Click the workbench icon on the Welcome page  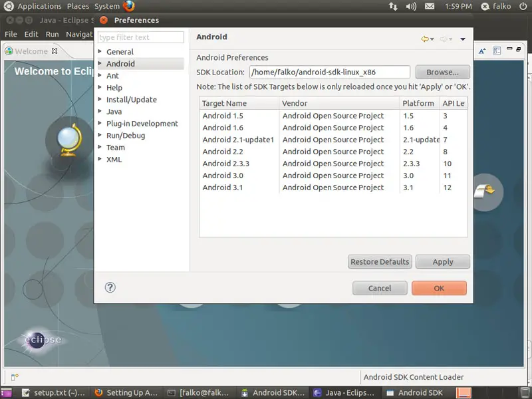pos(485,191)
